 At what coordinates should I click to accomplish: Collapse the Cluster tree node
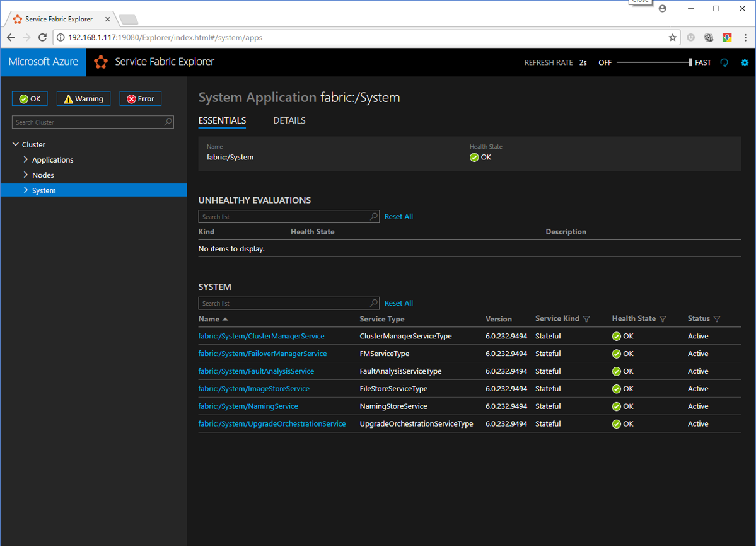click(x=15, y=144)
